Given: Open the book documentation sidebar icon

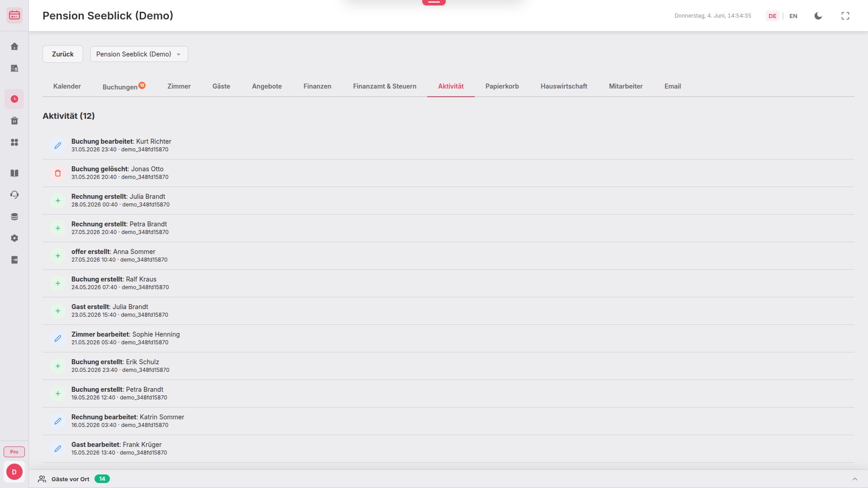Looking at the screenshot, I should [14, 173].
